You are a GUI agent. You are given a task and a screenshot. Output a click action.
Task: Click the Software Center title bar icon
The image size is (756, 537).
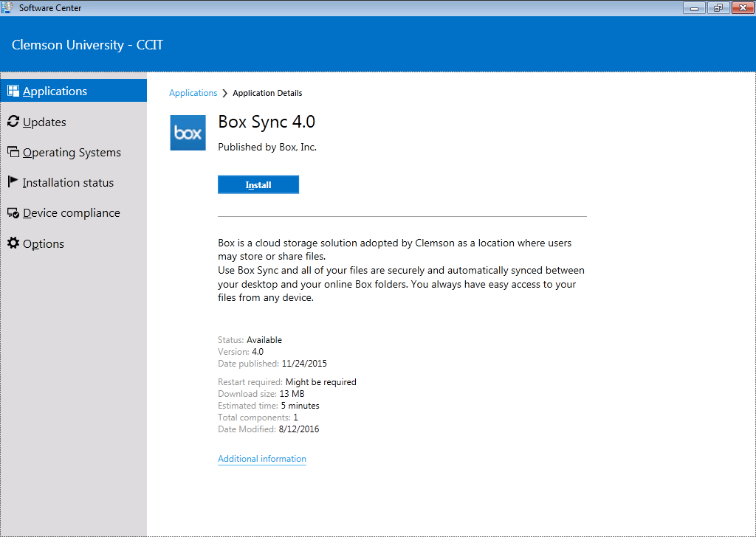click(x=7, y=7)
